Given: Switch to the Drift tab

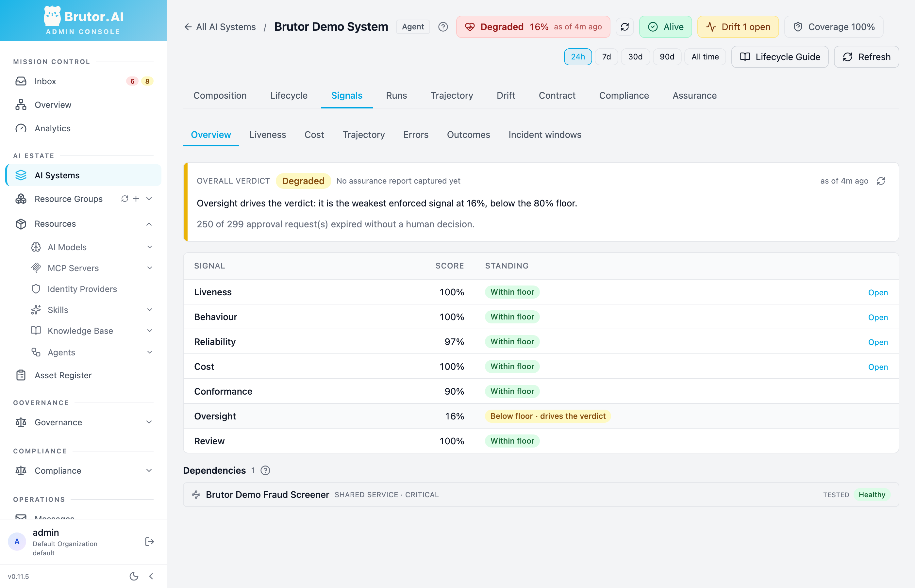Looking at the screenshot, I should [x=506, y=95].
